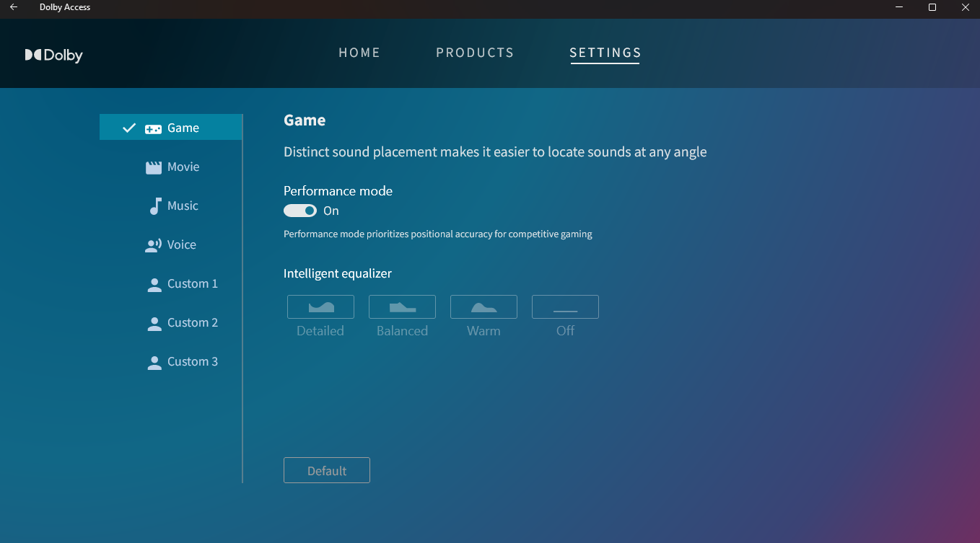Click the Custom 2 profile icon
This screenshot has width=980, height=543.
pyautogui.click(x=154, y=323)
